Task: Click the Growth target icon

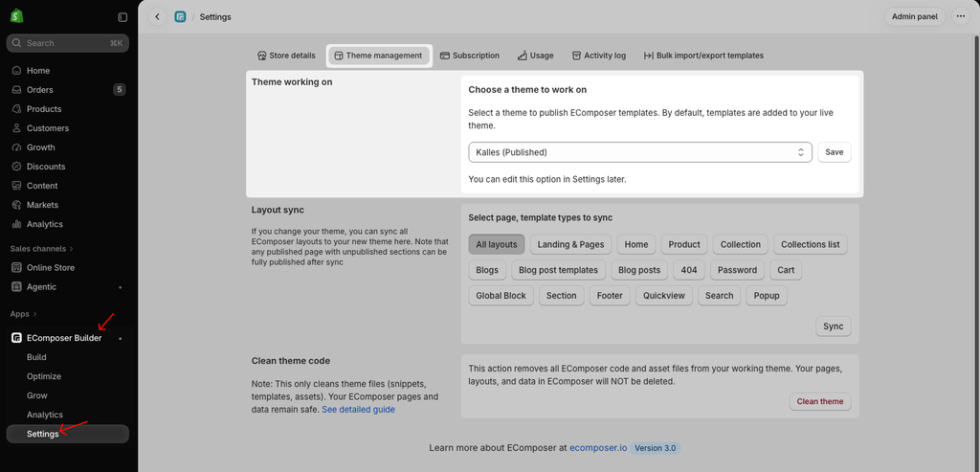Action: click(17, 147)
